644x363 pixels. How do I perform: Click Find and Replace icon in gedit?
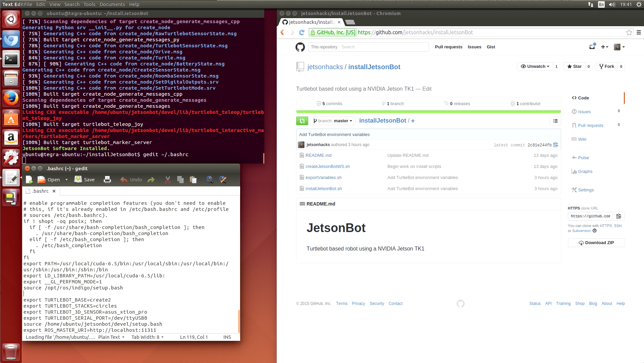coord(223,180)
